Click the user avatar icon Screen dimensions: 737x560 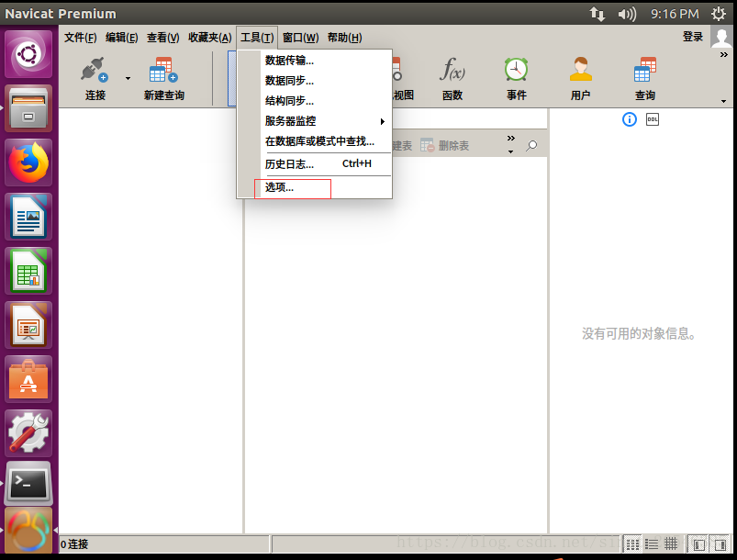pos(721,37)
